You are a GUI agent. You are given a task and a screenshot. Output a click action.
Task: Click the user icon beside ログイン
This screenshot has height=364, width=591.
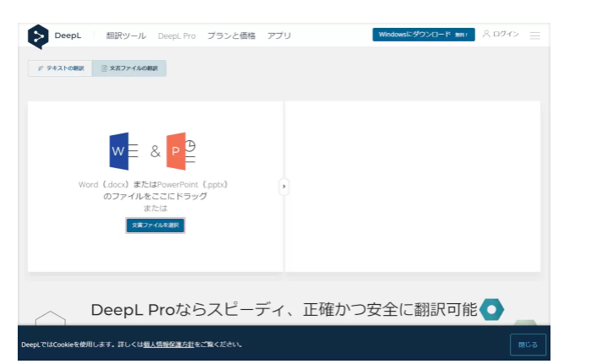point(486,35)
